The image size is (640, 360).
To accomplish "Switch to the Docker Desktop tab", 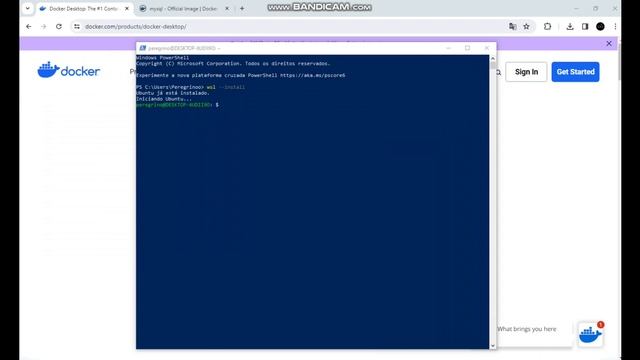I will pyautogui.click(x=83, y=9).
